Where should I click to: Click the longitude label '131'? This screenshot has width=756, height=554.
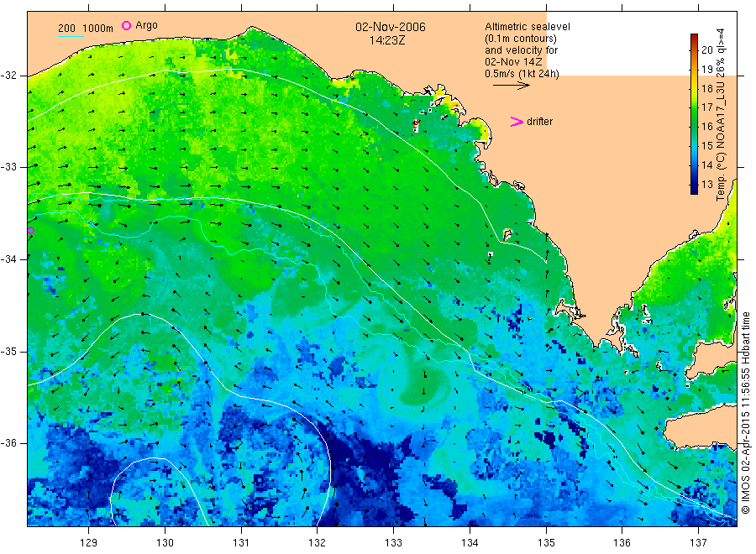pyautogui.click(x=241, y=543)
